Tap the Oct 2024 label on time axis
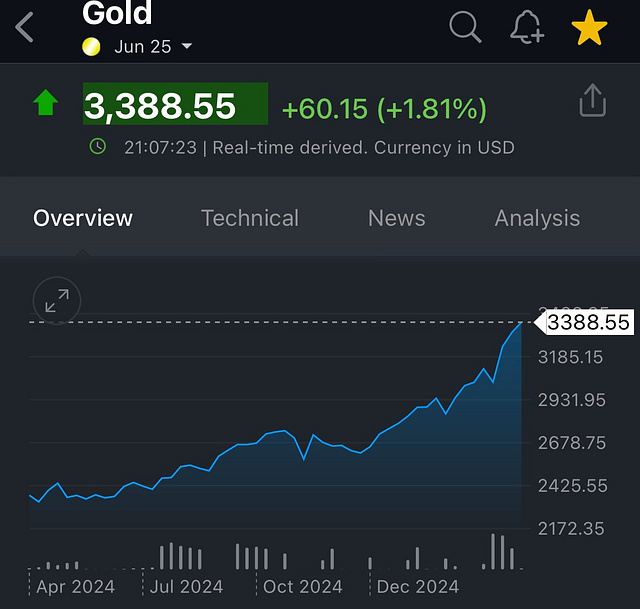This screenshot has width=640, height=609. (302, 587)
